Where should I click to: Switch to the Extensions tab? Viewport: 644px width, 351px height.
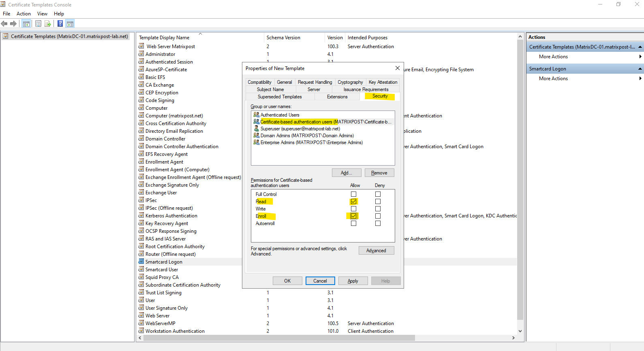pyautogui.click(x=337, y=97)
